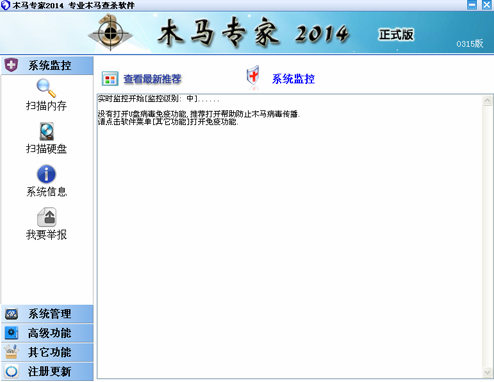Click the log scrollbar down arrow
494x382 pixels.
(x=487, y=372)
